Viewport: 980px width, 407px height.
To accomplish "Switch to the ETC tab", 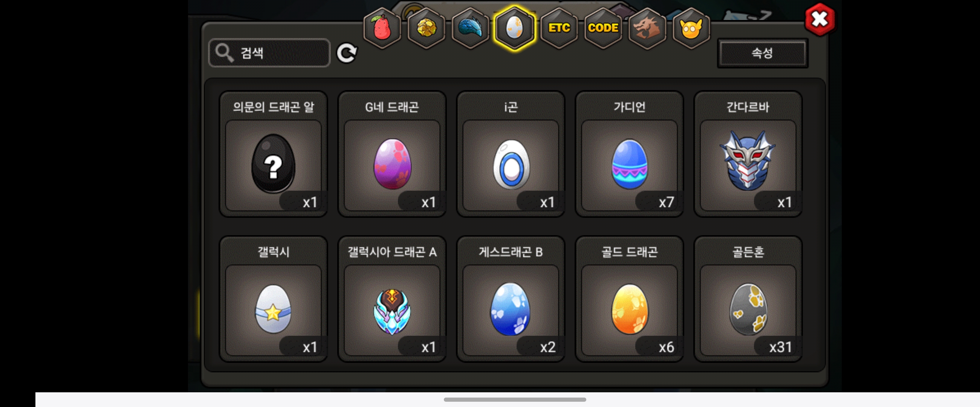I will (x=558, y=28).
